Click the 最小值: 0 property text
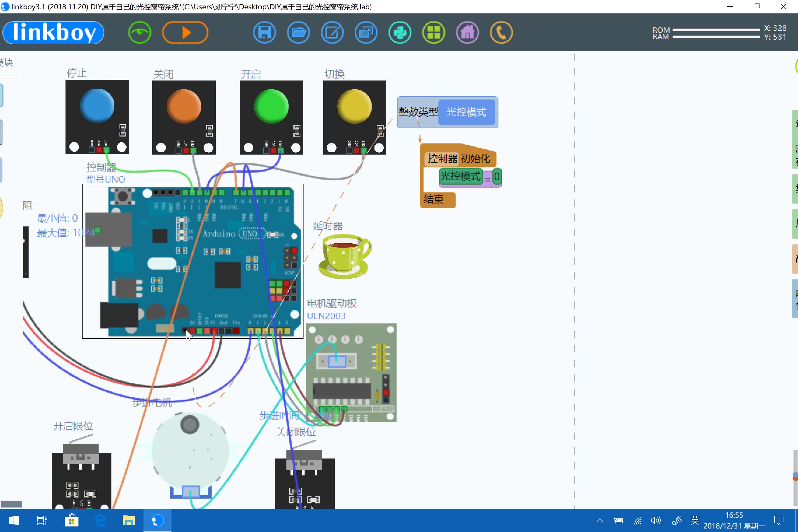Screen dimensions: 798x532 click(x=57, y=218)
